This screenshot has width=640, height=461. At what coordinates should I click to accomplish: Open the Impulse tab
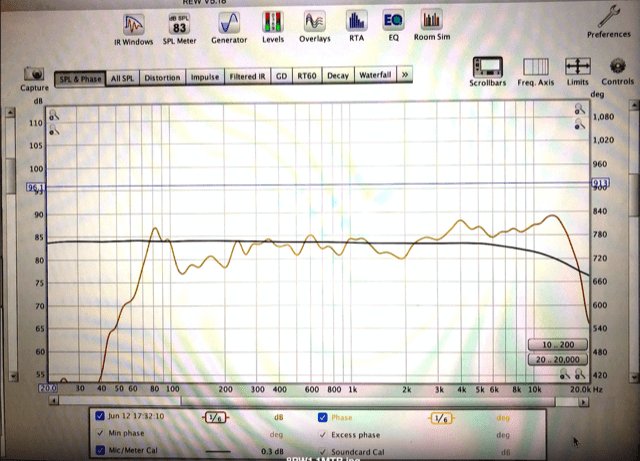pyautogui.click(x=205, y=77)
